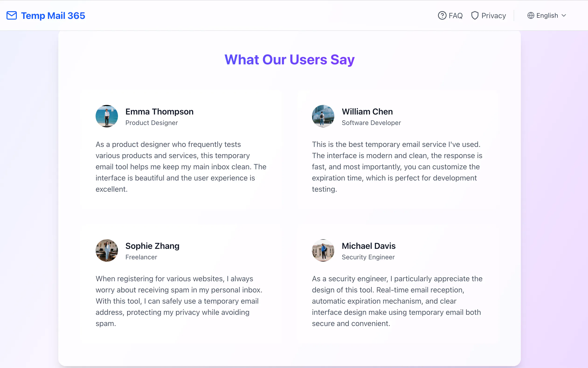Click the envelope mail logo icon
Image resolution: width=588 pixels, height=368 pixels.
click(11, 16)
